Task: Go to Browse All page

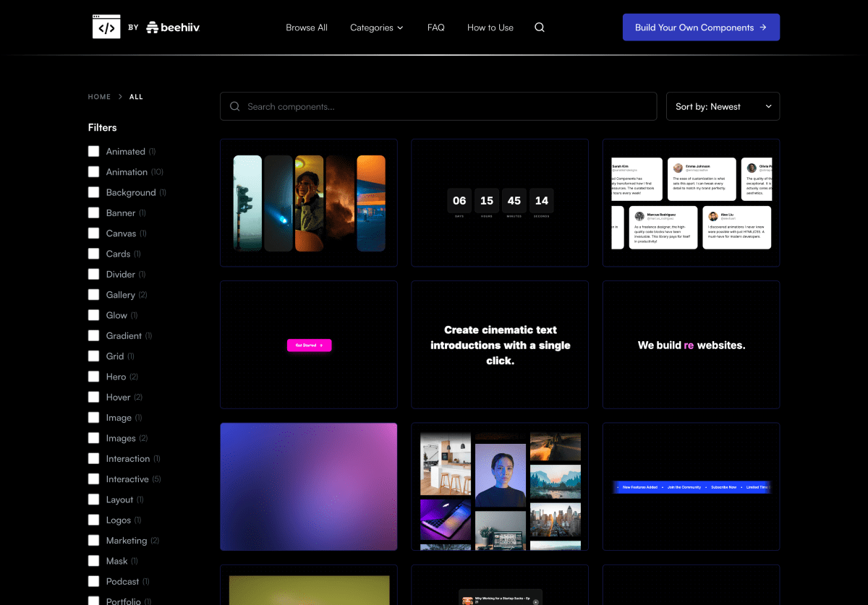Action: pos(307,27)
